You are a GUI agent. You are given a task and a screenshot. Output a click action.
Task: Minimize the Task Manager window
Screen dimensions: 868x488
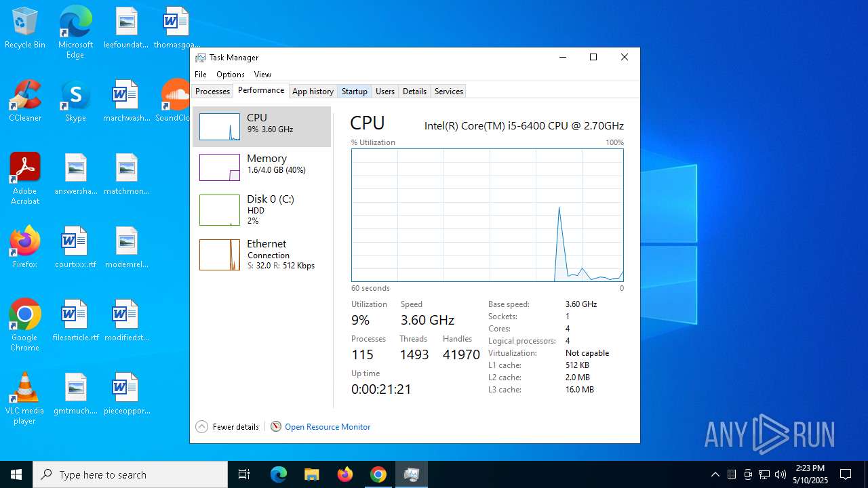(x=562, y=58)
